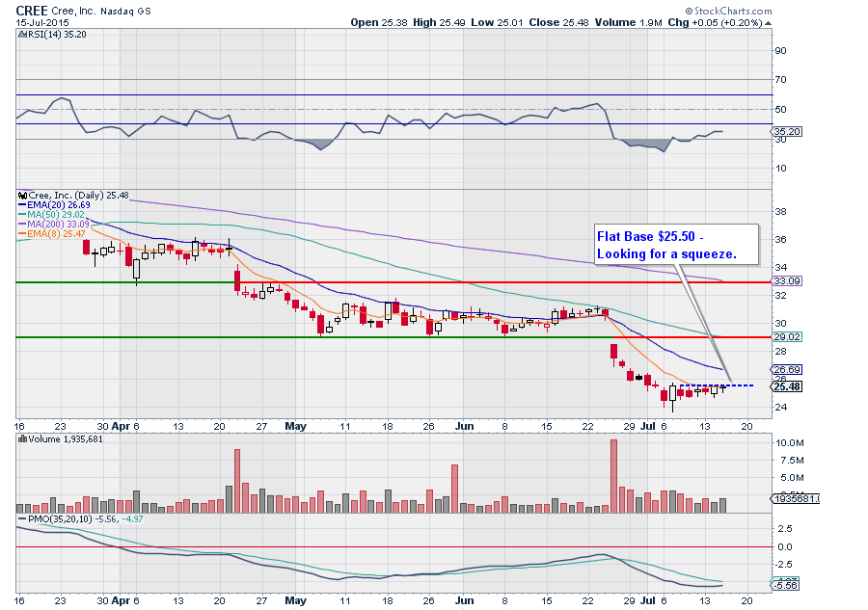Click the 33.09 MA(200) price tag

(x=787, y=281)
